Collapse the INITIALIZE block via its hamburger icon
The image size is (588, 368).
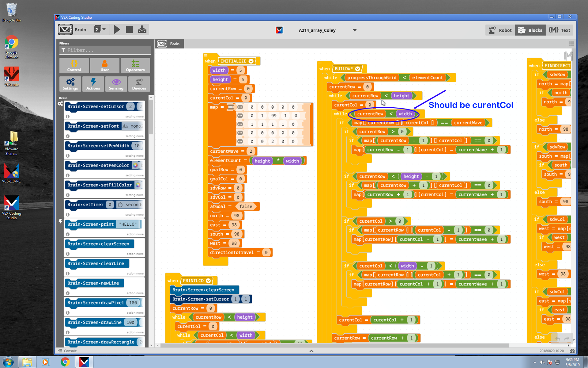tap(206, 55)
